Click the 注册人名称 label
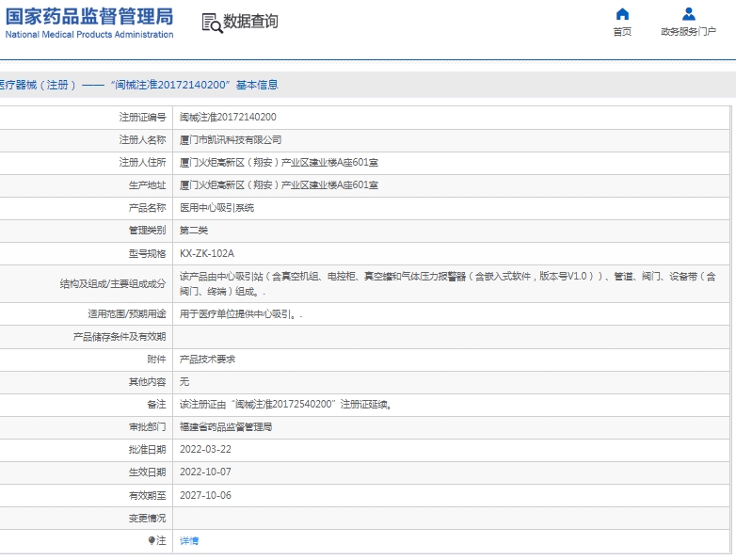 (x=142, y=140)
